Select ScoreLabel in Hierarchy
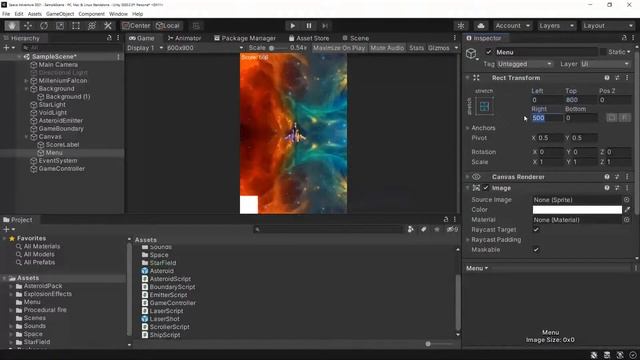This screenshot has height=360, width=640. pos(62,144)
